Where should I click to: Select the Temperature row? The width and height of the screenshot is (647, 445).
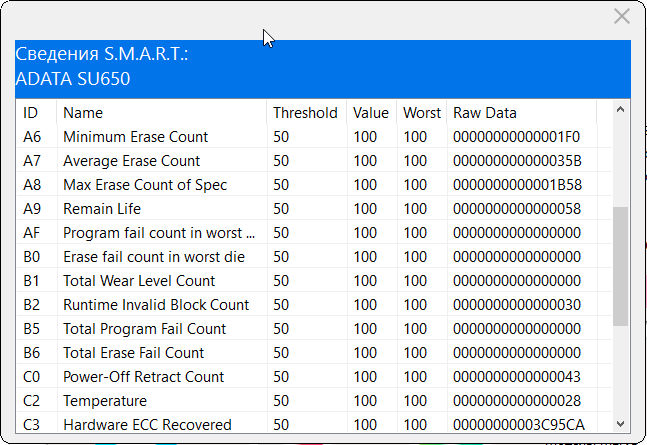point(314,400)
